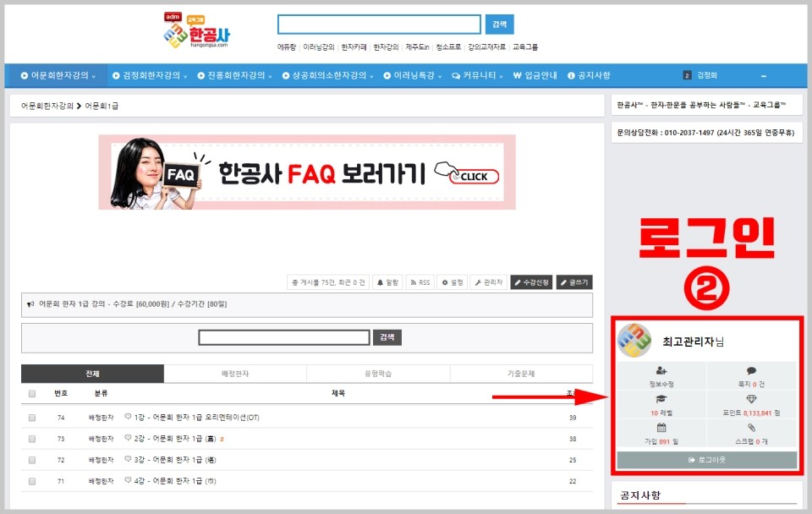Toggle the select-all checkbox in table header
The width and height of the screenshot is (812, 514).
pos(32,393)
